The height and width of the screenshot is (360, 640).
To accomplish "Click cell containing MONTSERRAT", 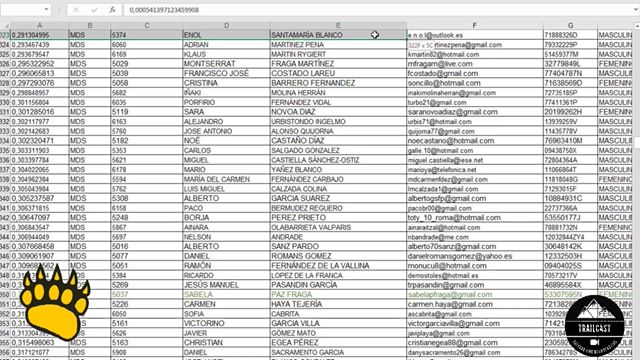I will pyautogui.click(x=226, y=64).
